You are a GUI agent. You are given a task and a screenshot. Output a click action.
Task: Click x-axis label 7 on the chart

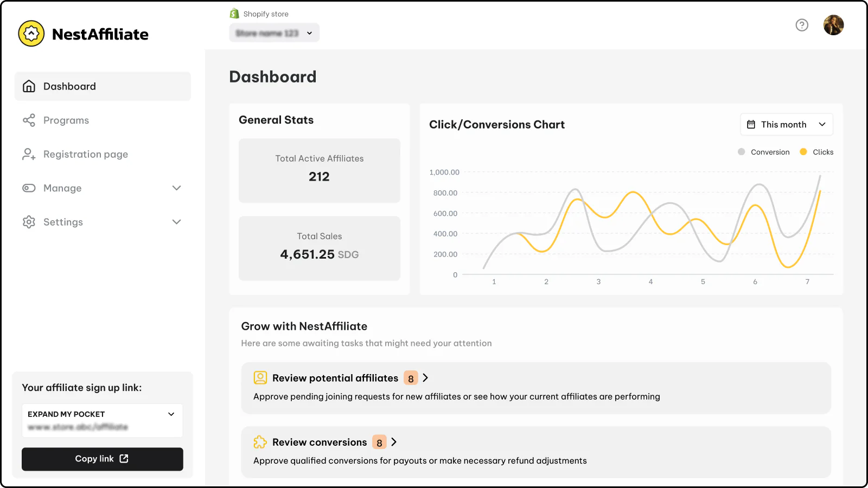pos(807,282)
